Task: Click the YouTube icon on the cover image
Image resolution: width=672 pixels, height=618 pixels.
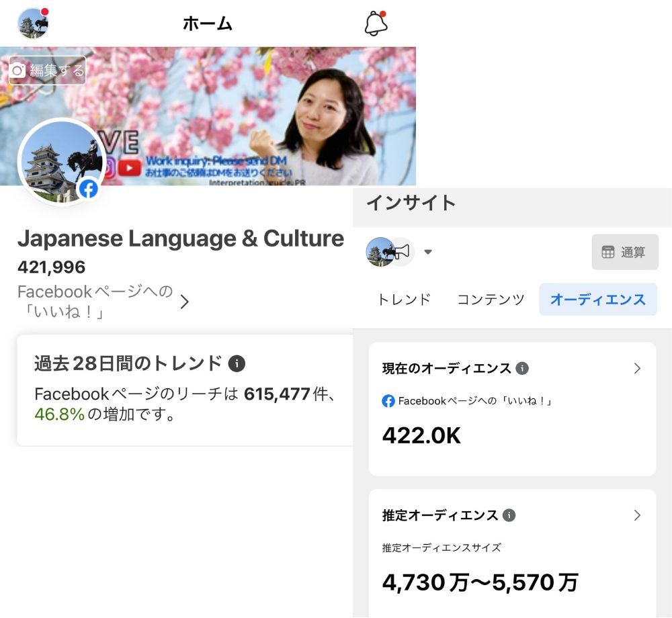Action: [x=129, y=167]
